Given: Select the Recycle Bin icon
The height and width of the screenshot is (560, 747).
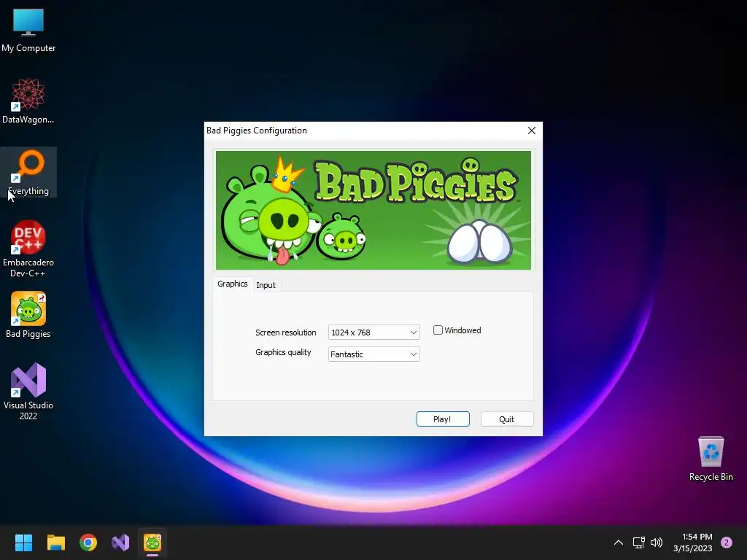Looking at the screenshot, I should pyautogui.click(x=711, y=459).
